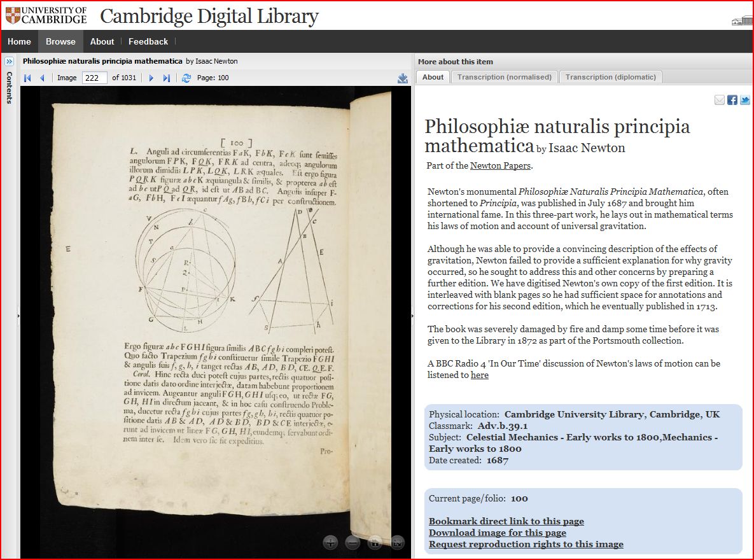
Task: Go to the first image
Action: pos(27,78)
